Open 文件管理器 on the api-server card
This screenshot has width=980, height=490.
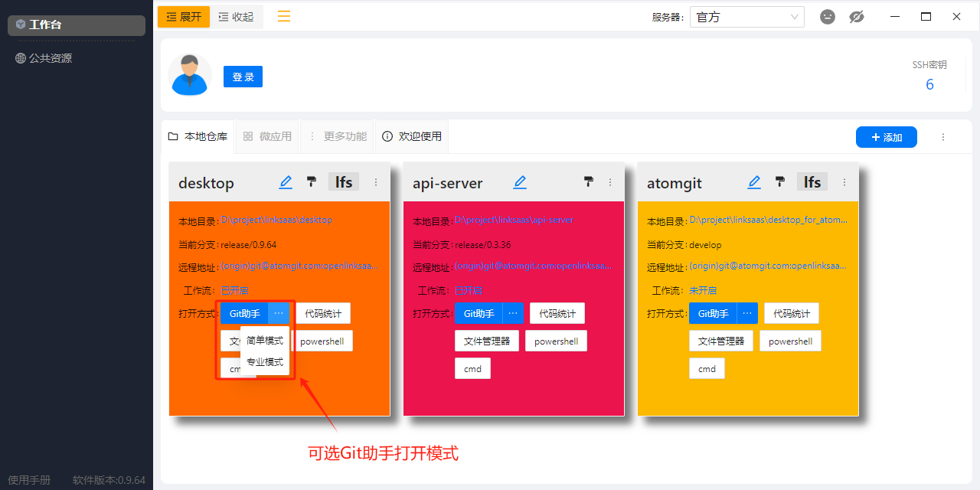pyautogui.click(x=487, y=341)
